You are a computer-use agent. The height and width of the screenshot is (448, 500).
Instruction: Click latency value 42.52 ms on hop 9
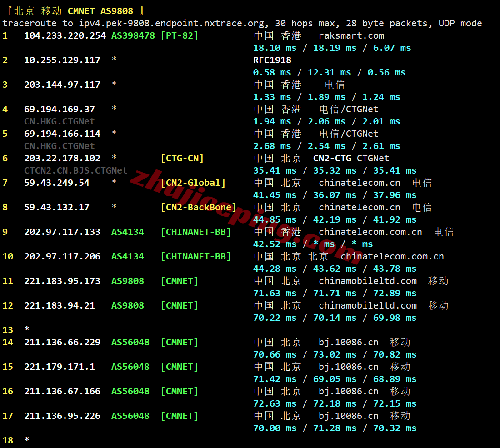pos(275,244)
